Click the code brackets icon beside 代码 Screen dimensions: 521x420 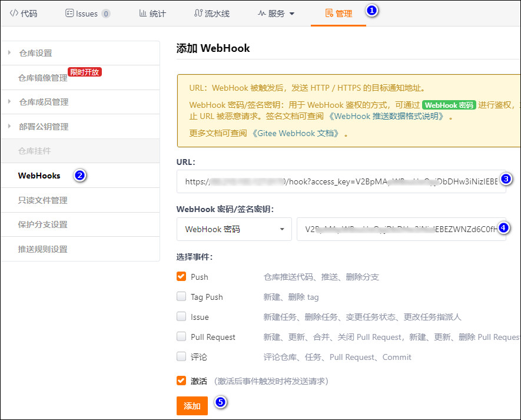coord(14,14)
